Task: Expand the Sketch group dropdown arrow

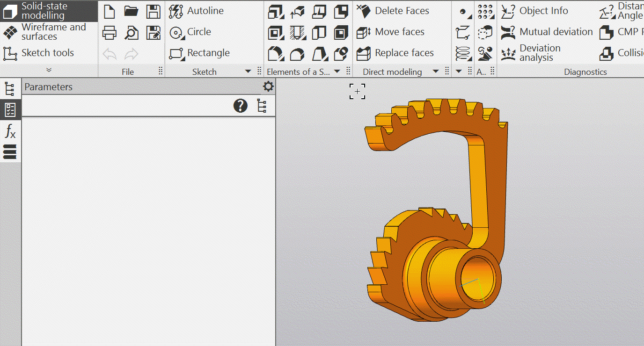Action: (x=248, y=72)
